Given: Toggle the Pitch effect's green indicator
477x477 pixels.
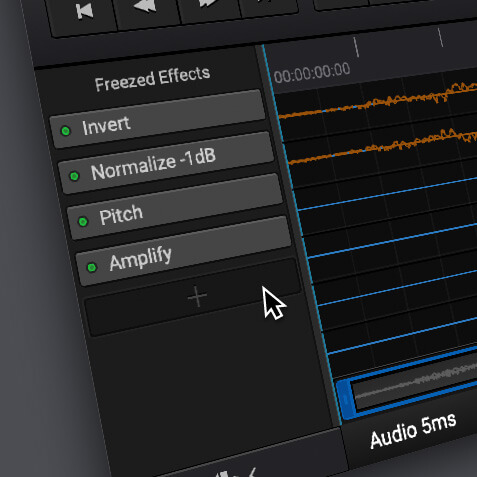Looking at the screenshot, I should tap(83, 221).
